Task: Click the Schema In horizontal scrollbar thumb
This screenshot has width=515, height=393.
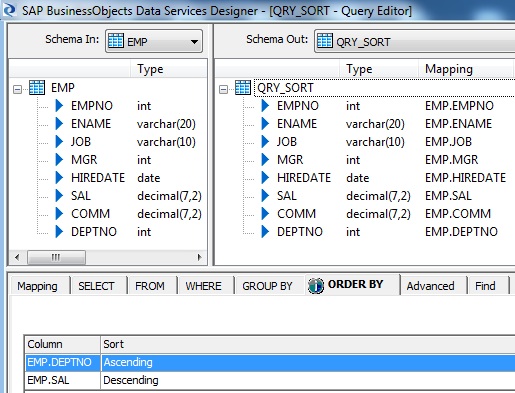Action: coord(56,257)
